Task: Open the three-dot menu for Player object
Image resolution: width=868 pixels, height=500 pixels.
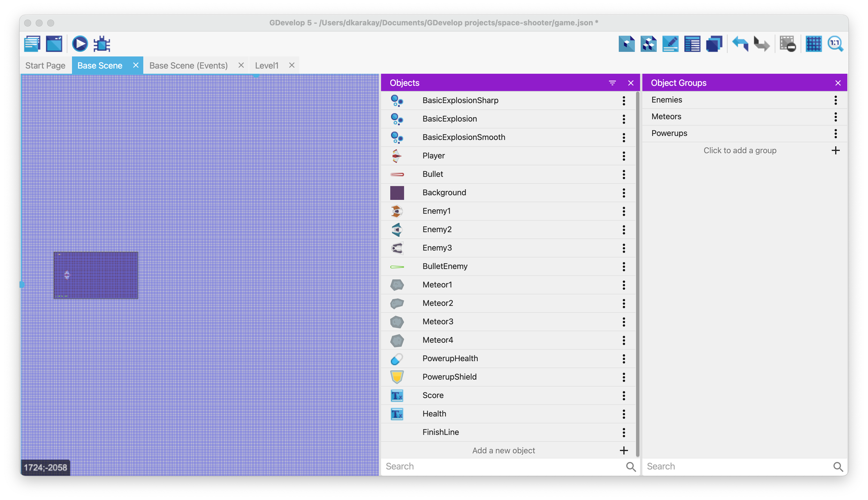Action: pos(624,156)
